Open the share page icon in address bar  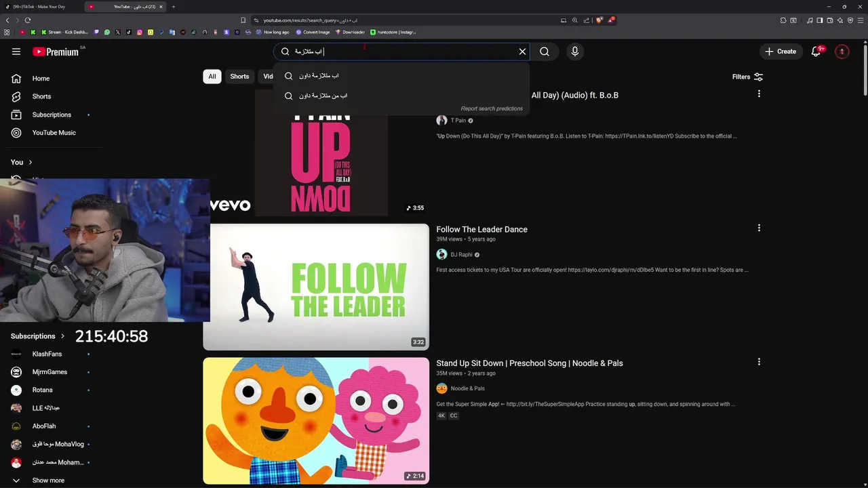click(x=587, y=20)
